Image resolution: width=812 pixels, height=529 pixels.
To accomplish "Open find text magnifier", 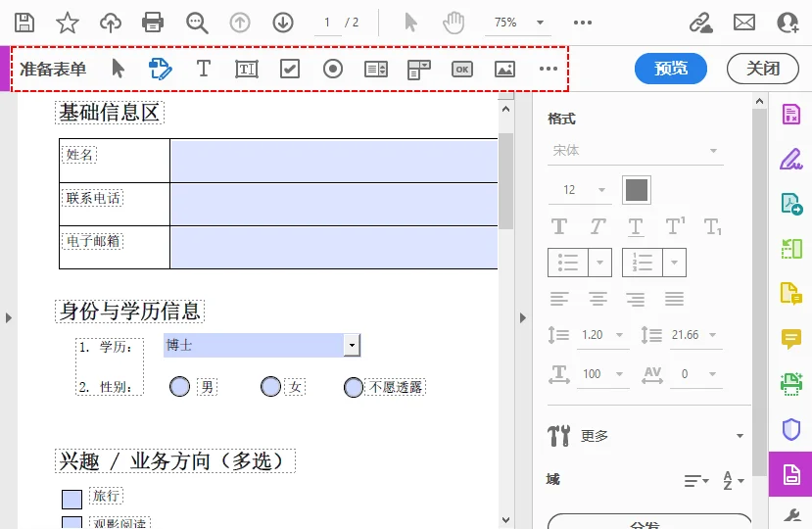I will point(197,23).
